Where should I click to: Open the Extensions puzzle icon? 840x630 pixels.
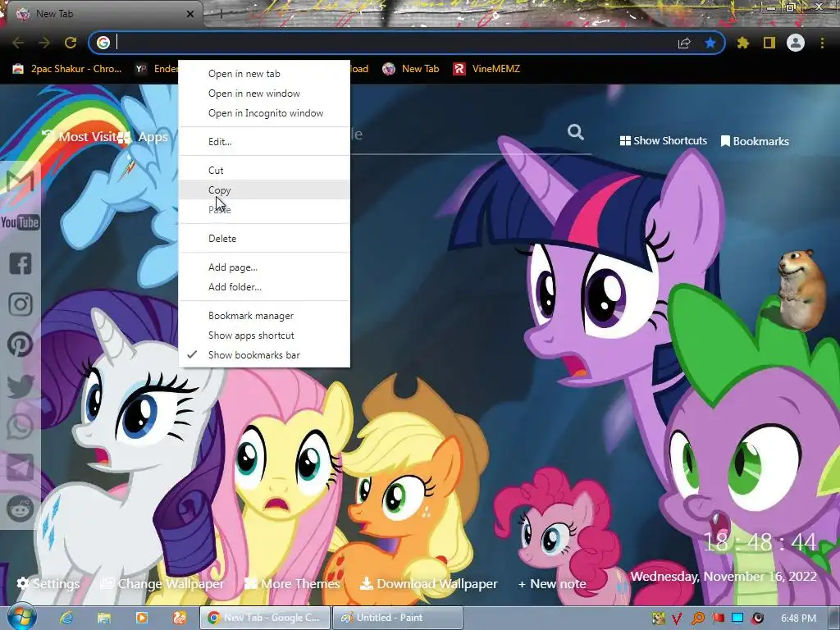(x=743, y=43)
